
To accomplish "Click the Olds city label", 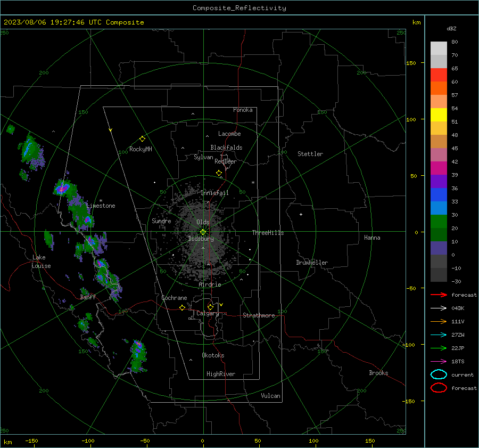I will coord(203,222).
